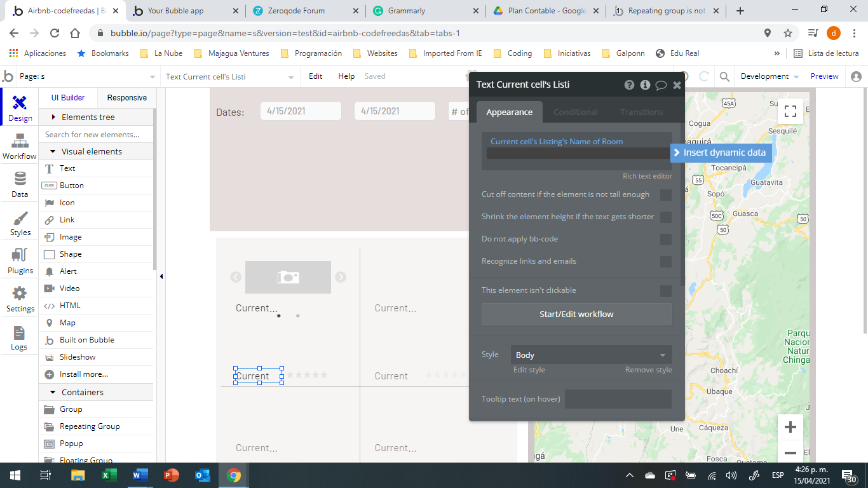The height and width of the screenshot is (488, 868).
Task: Select the Video element in palette
Action: click(97, 288)
